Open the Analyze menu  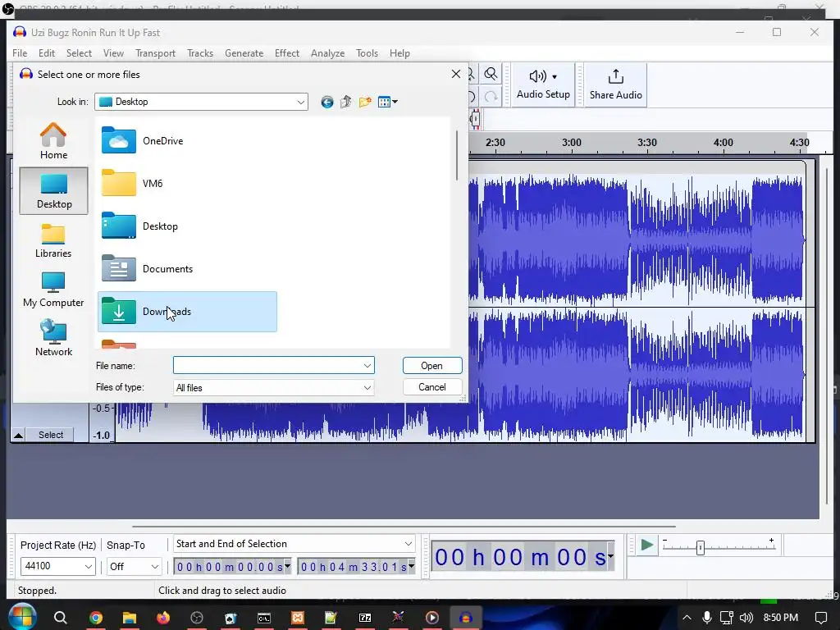[x=327, y=53]
